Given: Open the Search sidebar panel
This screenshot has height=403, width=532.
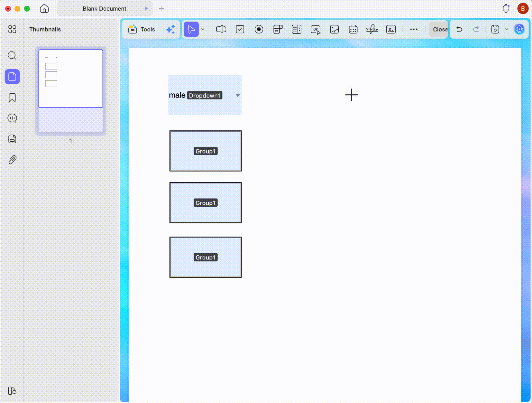Looking at the screenshot, I should [12, 56].
